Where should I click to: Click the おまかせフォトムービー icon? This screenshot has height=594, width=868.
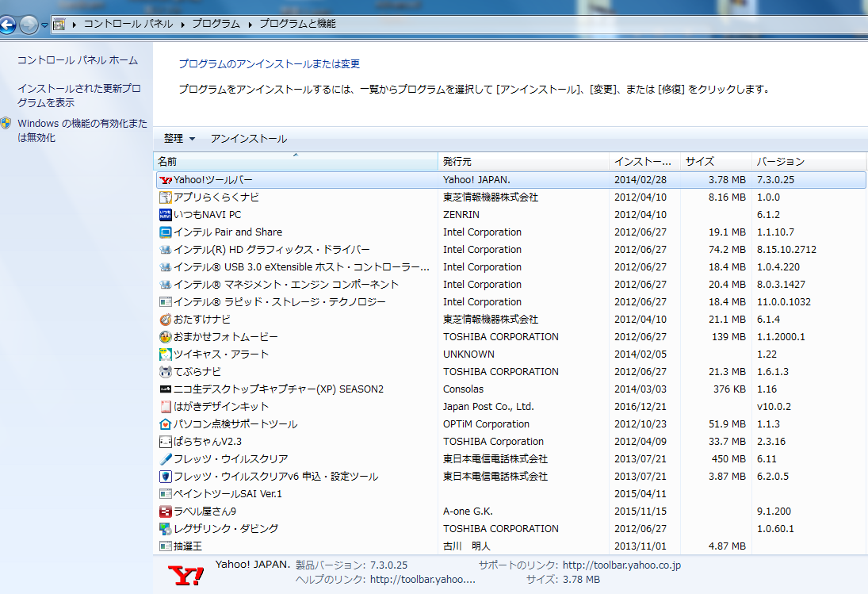[166, 337]
